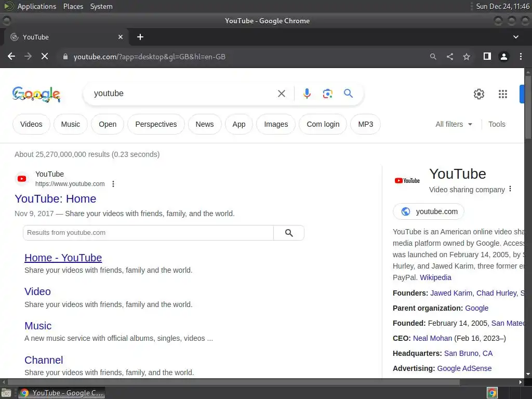Select the Videos filter chip
The width and height of the screenshot is (532, 399).
(x=31, y=124)
